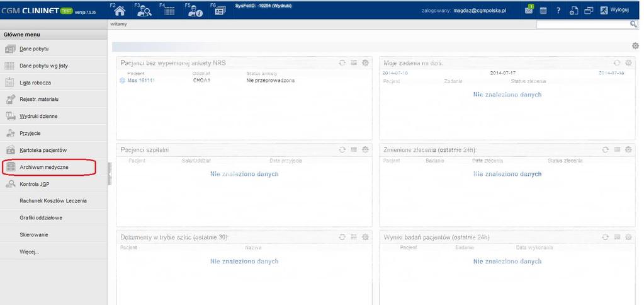This screenshot has width=644, height=305.
Task: Click the date 2014-07-17 label
Action: (503, 72)
